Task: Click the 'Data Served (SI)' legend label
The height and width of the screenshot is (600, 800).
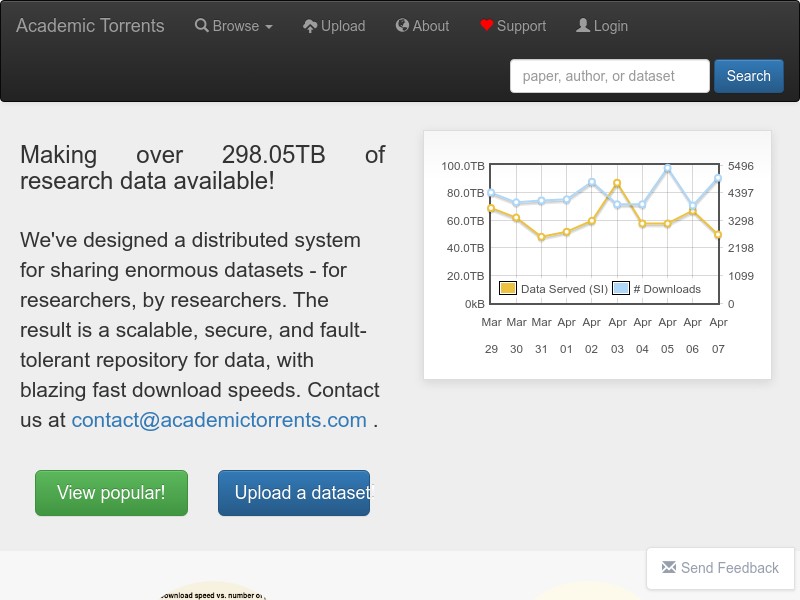Action: click(564, 289)
